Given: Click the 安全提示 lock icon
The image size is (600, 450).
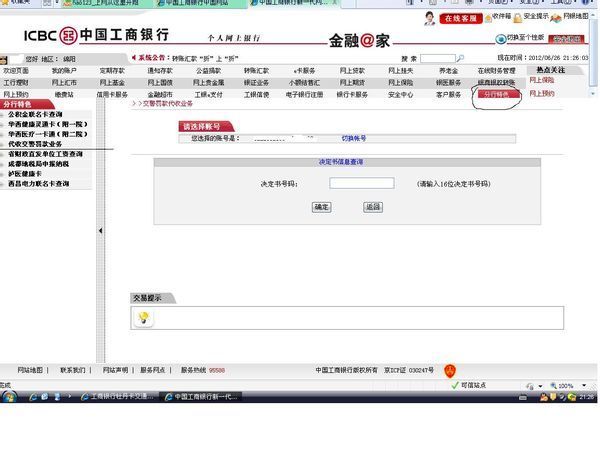Looking at the screenshot, I should pos(518,18).
